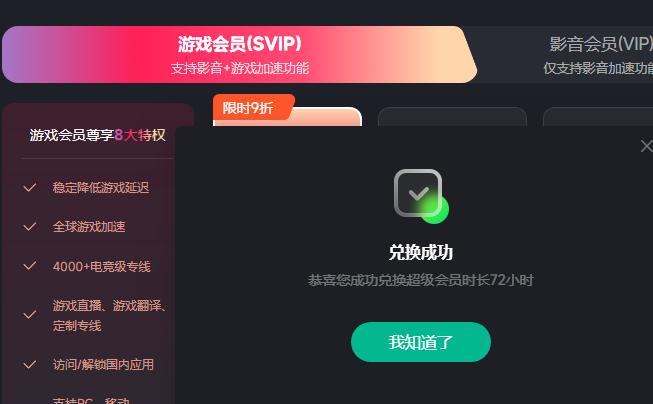Select the third plan card on right

598,117
